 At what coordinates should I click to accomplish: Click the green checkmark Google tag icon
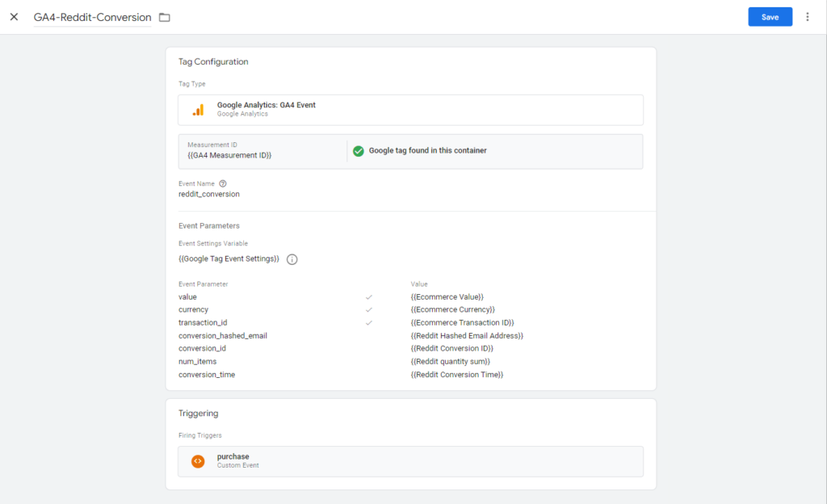coord(359,151)
